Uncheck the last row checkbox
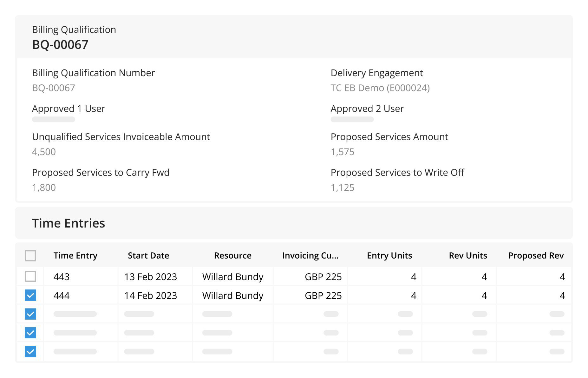The height and width of the screenshot is (378, 588). pyautogui.click(x=30, y=351)
